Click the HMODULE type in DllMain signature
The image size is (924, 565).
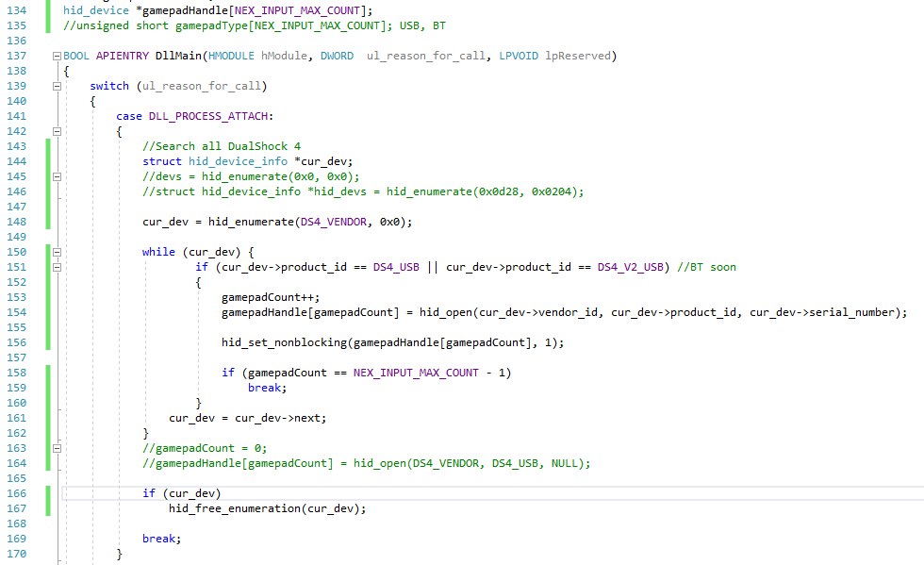point(231,56)
